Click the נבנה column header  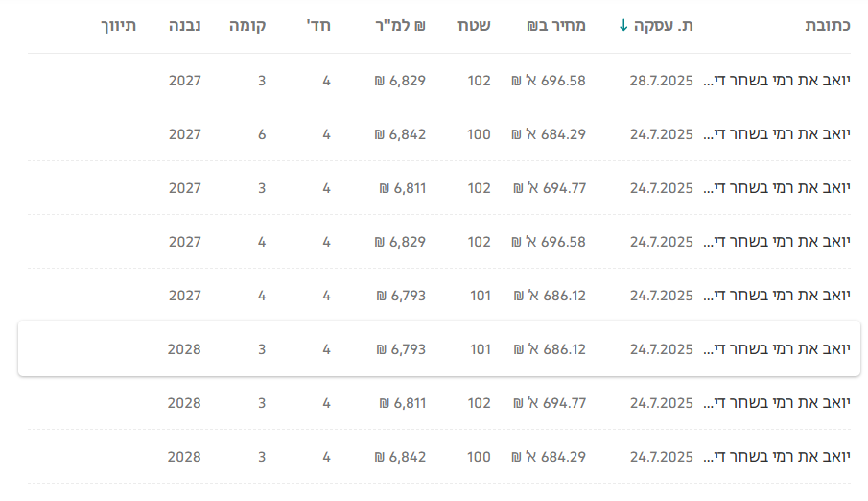pos(184,26)
